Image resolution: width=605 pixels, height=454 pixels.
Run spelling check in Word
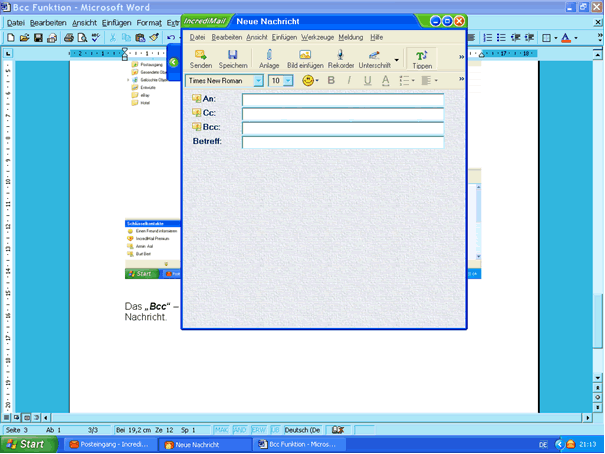pos(96,37)
